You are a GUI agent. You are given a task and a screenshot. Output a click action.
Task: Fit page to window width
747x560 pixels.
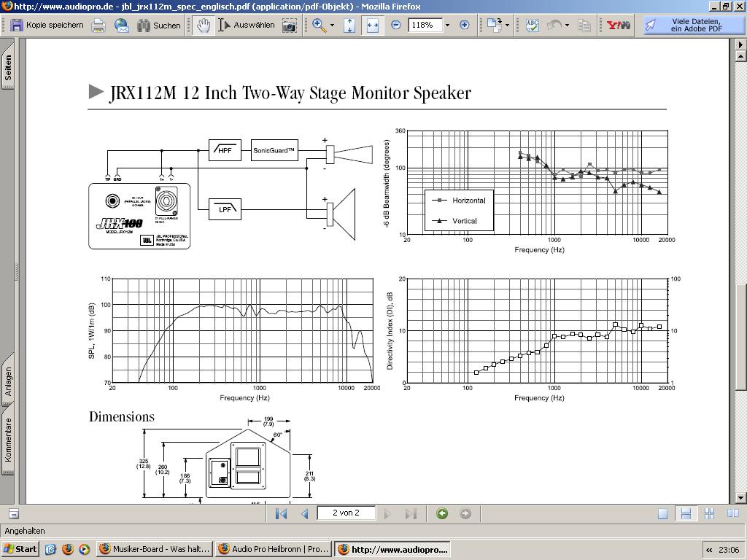point(373,26)
